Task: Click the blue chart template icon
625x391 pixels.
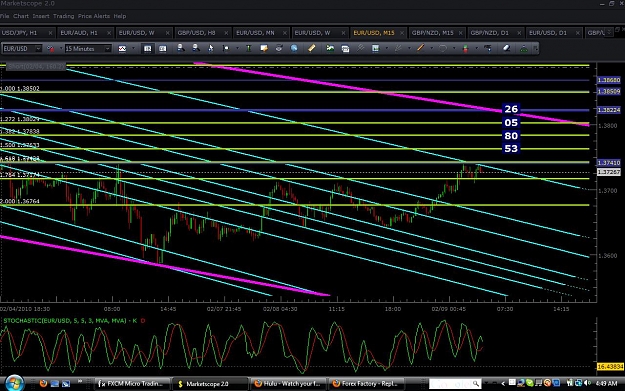Action: tap(375, 48)
